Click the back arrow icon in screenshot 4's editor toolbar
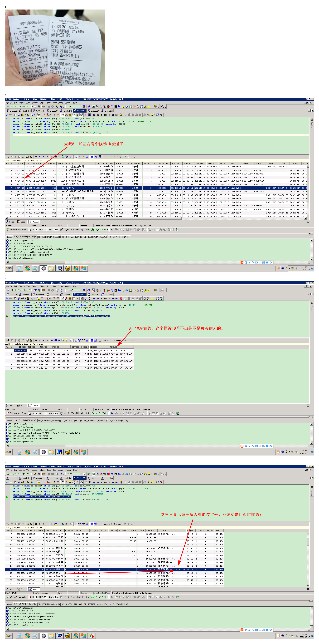 [x=7, y=482]
